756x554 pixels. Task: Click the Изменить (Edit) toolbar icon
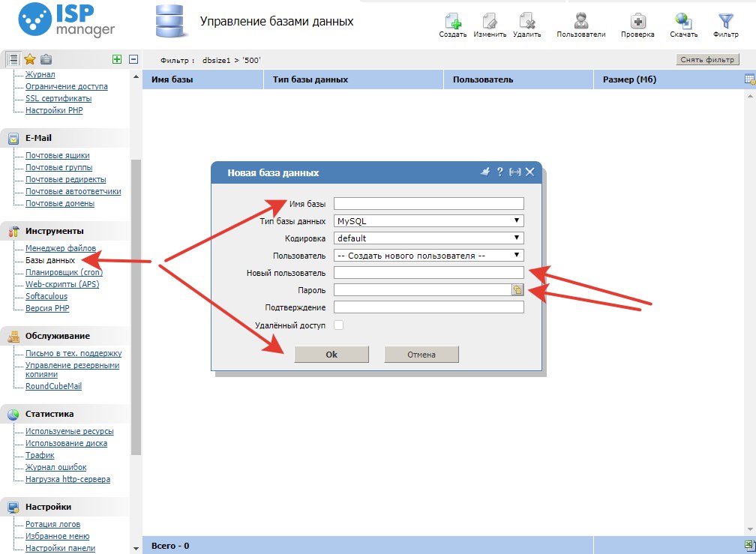point(490,21)
